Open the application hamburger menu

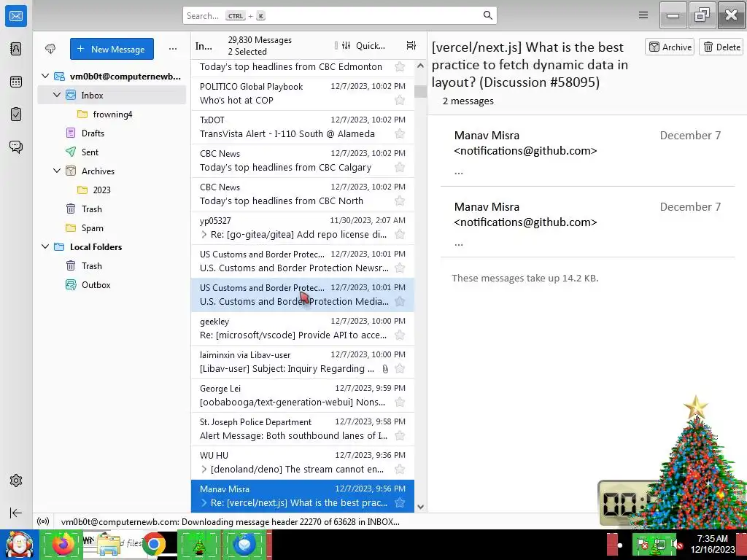tap(643, 15)
